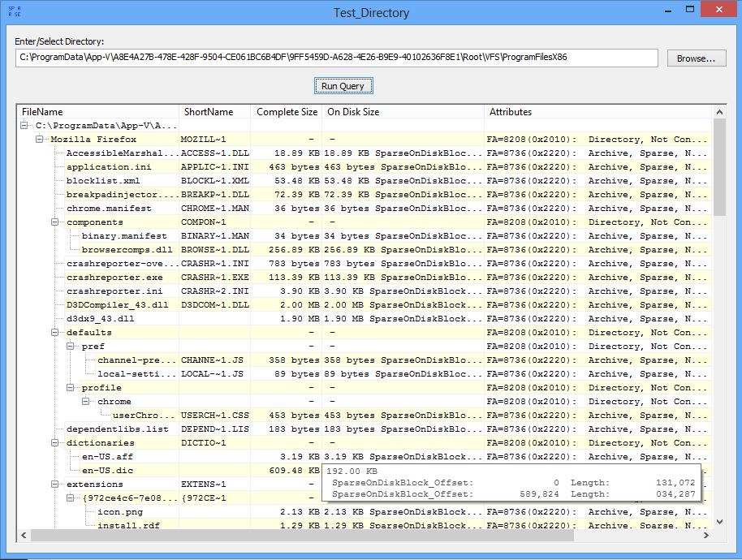Select the application.ini file
The width and height of the screenshot is (742, 560).
[109, 166]
